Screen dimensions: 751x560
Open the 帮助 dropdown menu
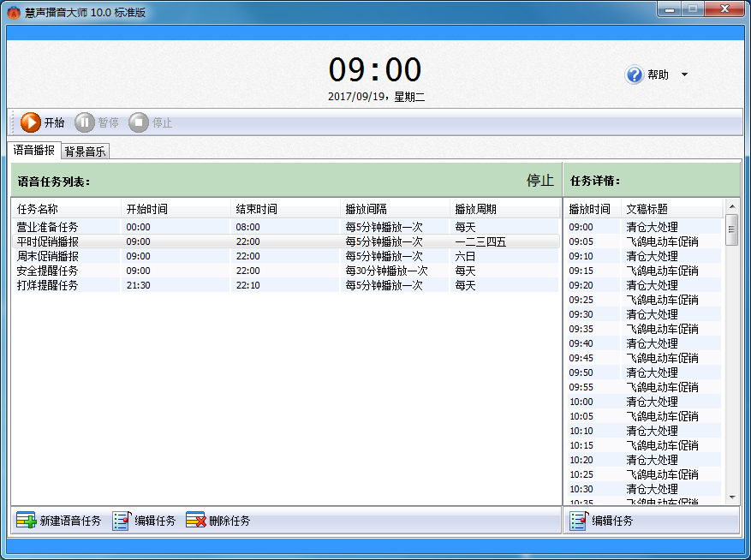(x=685, y=74)
